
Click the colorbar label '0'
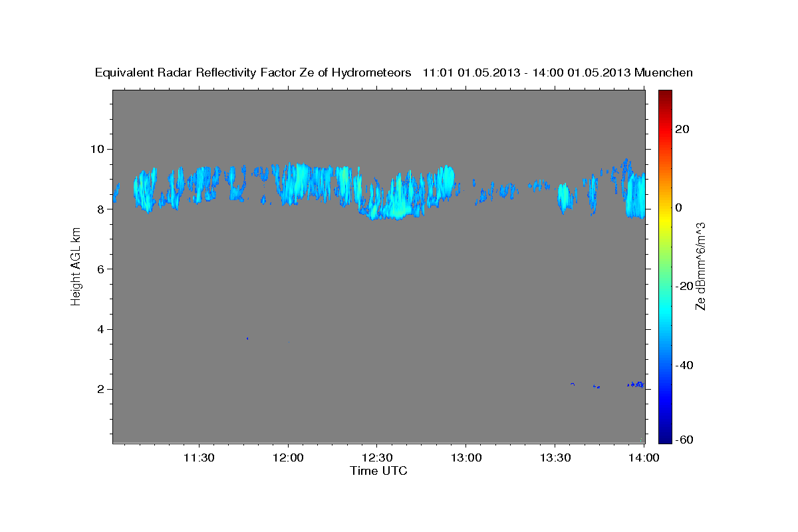click(x=679, y=207)
